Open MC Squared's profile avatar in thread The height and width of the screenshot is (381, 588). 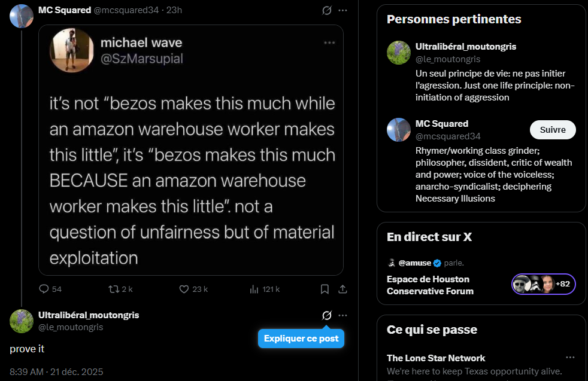(22, 16)
